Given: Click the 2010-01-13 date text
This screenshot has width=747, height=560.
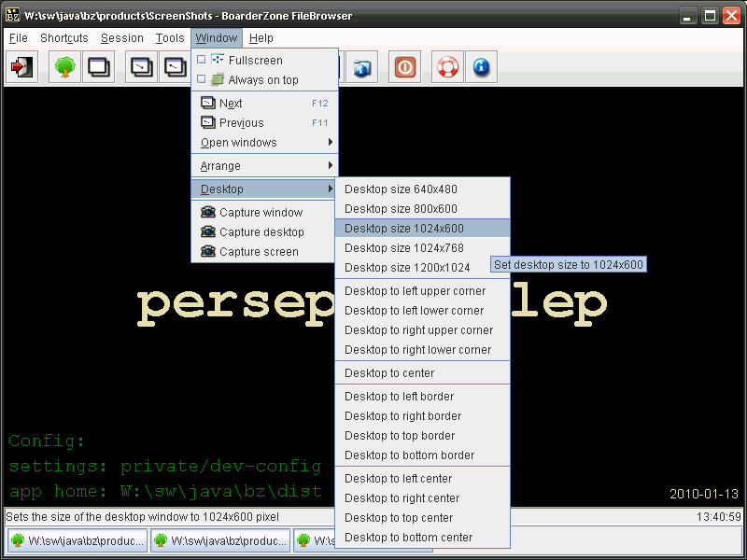Looking at the screenshot, I should pos(704,494).
